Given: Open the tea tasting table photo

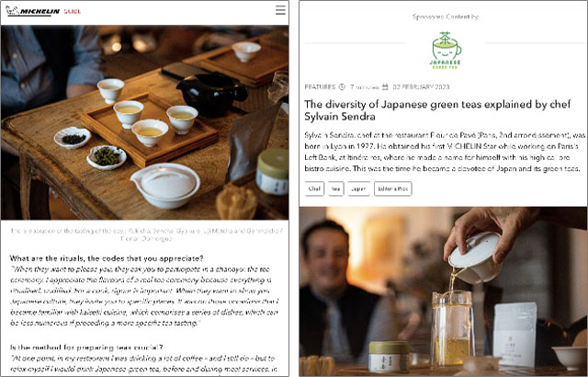Looking at the screenshot, I should 145,122.
